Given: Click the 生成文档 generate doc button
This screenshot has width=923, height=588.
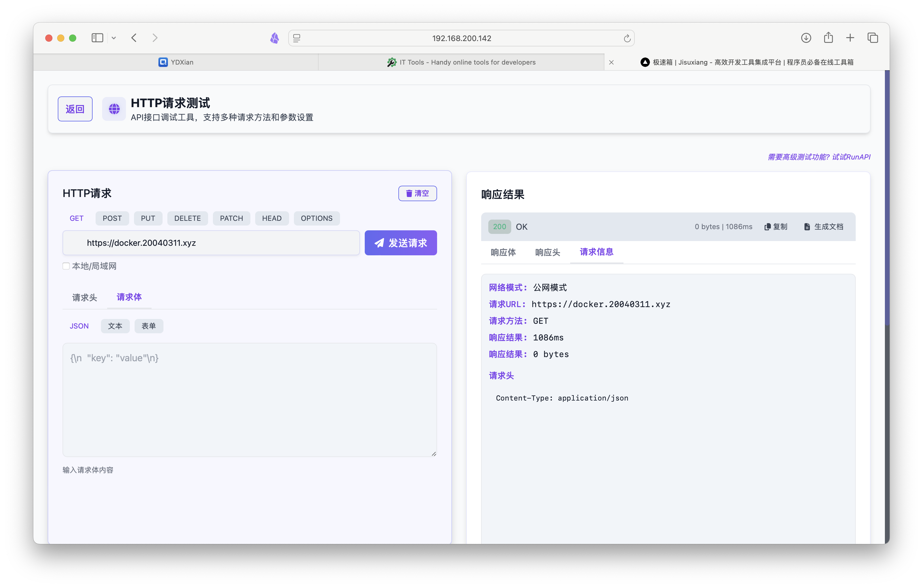Looking at the screenshot, I should coord(824,227).
